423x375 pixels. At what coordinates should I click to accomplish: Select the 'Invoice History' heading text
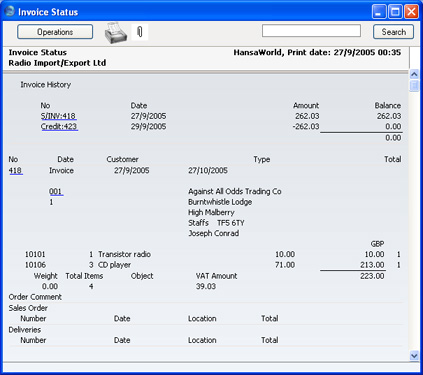tap(46, 85)
